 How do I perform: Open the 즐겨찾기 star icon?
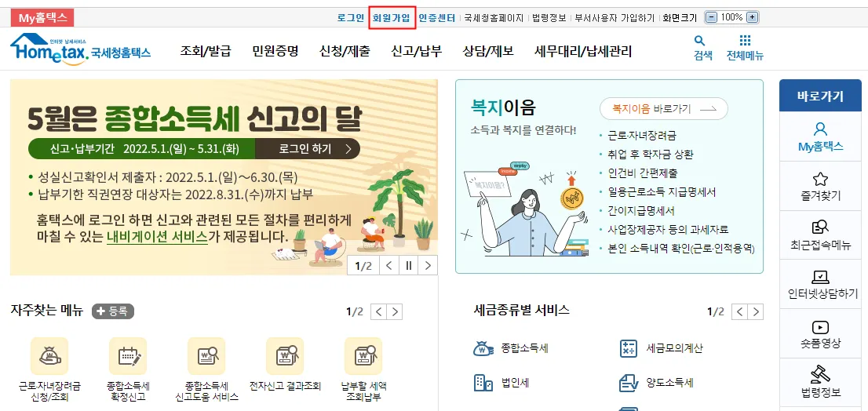pos(820,179)
